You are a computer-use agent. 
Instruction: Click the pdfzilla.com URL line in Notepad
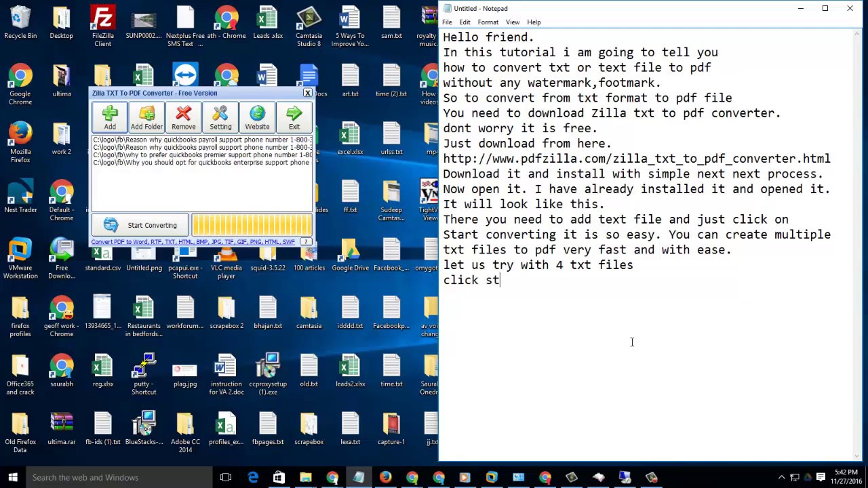click(637, 159)
